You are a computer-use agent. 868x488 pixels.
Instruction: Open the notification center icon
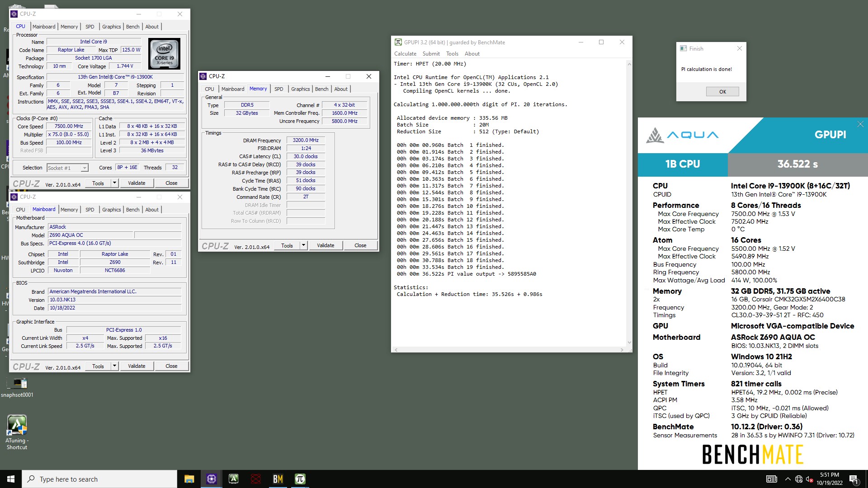click(x=854, y=479)
